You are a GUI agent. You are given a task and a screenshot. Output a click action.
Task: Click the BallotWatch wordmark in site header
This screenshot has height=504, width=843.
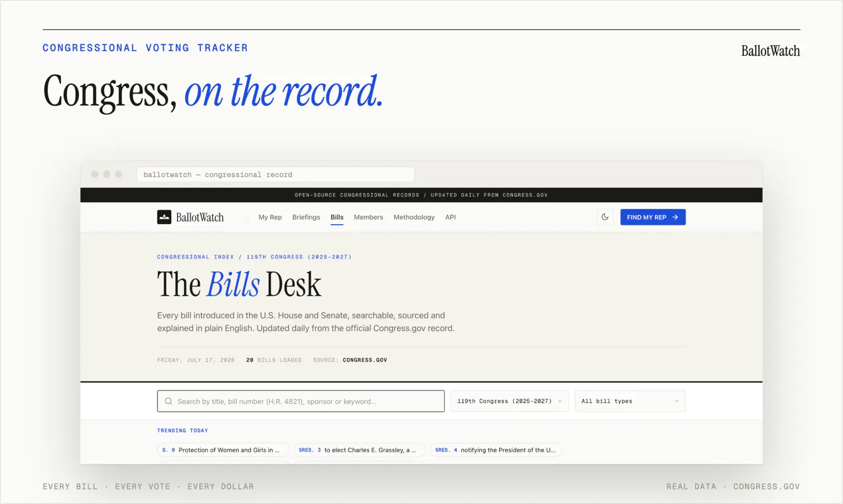click(x=199, y=217)
